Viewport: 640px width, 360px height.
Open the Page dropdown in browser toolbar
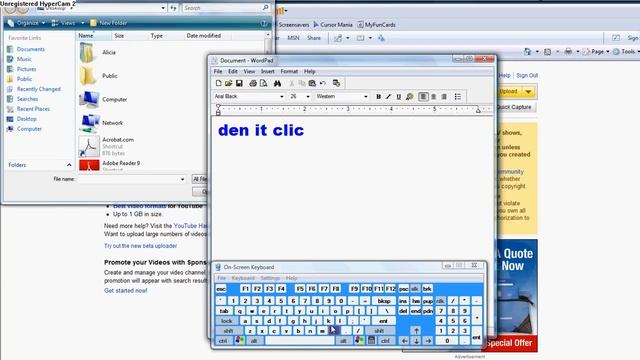[x=597, y=52]
